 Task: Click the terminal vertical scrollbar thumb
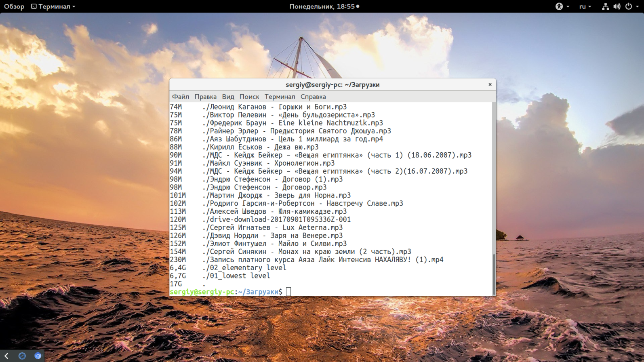point(494,274)
